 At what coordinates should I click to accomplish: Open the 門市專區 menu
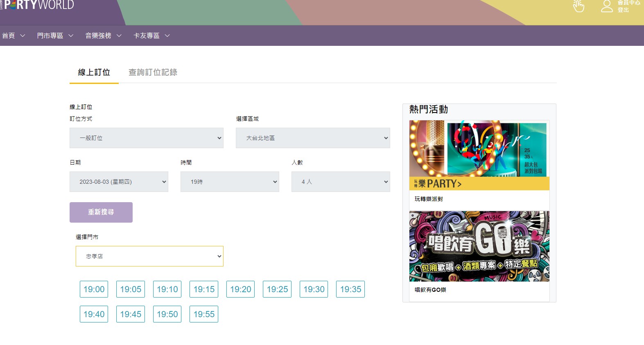point(55,36)
